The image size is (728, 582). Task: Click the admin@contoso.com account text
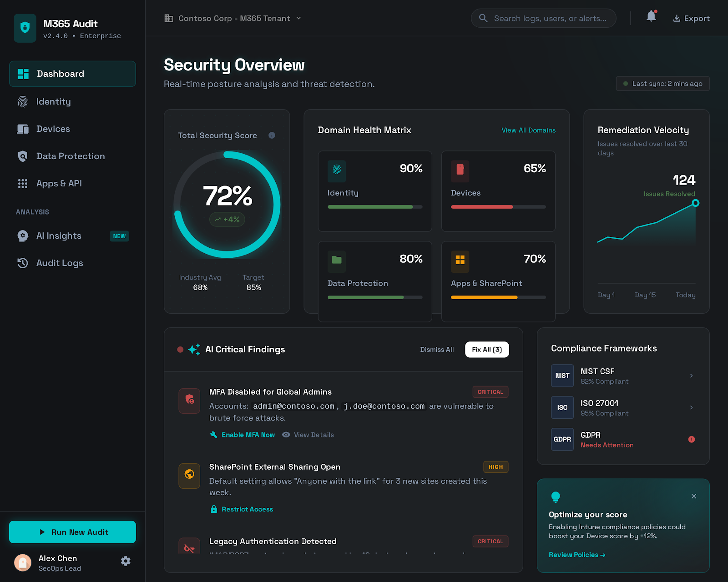(x=293, y=406)
